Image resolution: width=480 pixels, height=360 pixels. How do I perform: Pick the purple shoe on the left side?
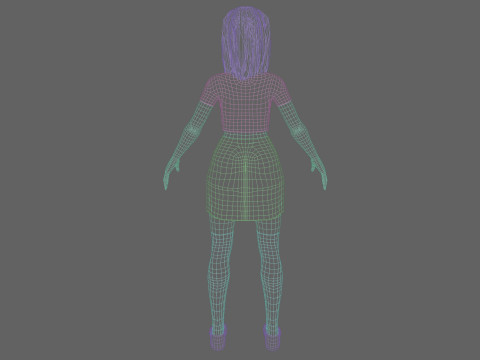[218, 337]
